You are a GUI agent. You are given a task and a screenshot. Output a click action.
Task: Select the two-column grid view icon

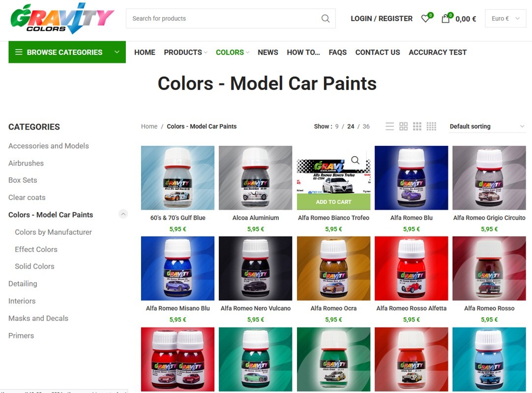[403, 126]
